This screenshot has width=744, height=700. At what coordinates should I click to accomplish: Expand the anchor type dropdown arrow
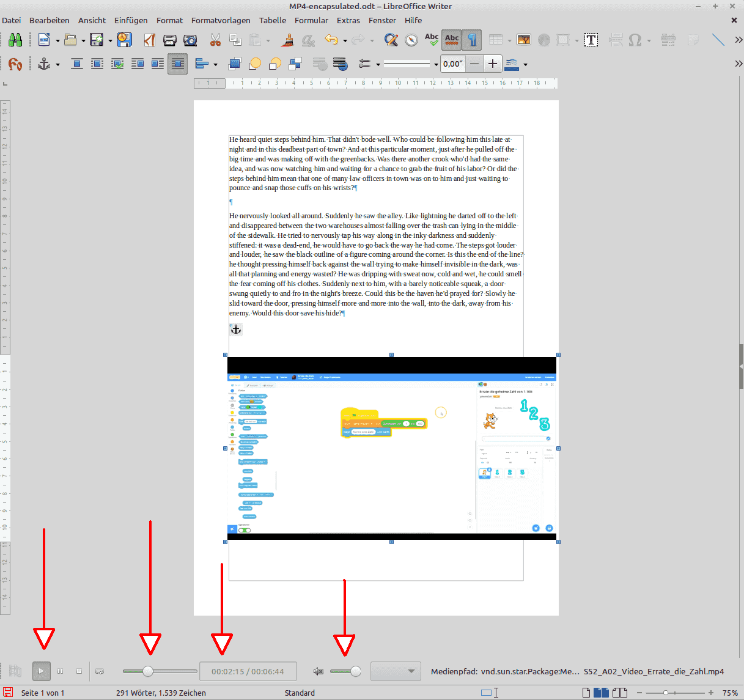point(58,64)
